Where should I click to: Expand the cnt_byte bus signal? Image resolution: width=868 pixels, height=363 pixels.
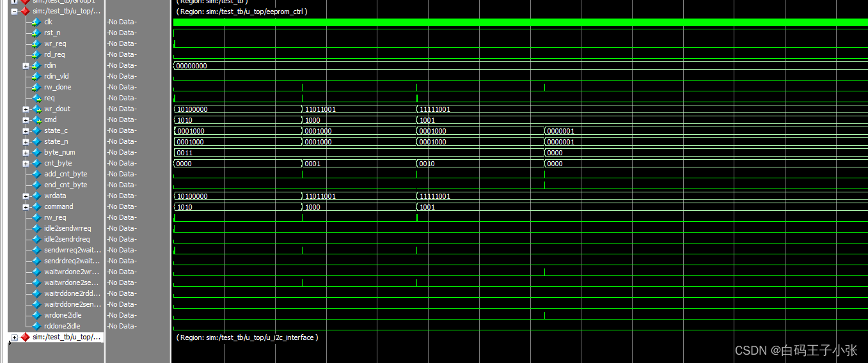click(26, 163)
